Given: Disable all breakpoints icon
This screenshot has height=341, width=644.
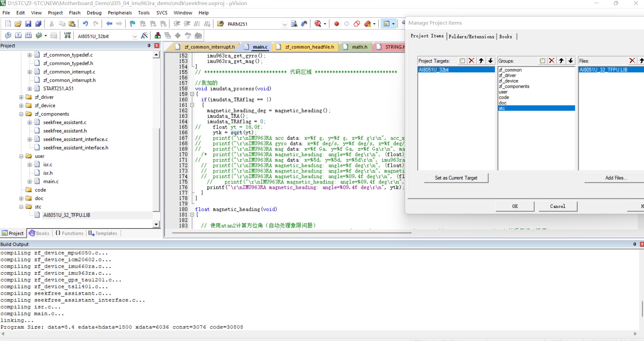Looking at the screenshot, I should (357, 24).
